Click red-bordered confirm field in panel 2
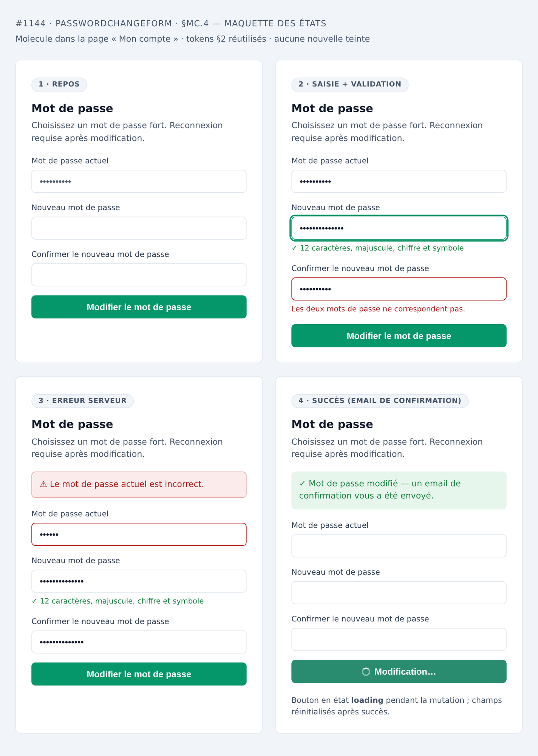Screen dimensions: 538x756 (399, 289)
